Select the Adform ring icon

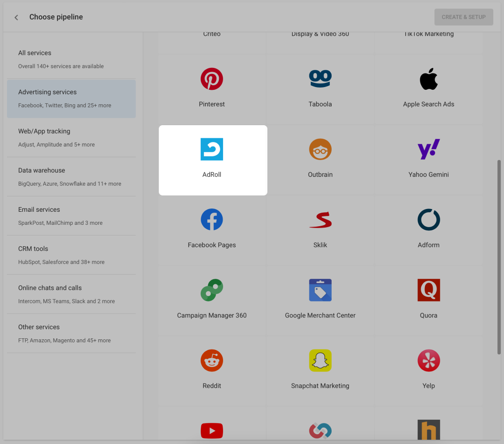pyautogui.click(x=429, y=220)
